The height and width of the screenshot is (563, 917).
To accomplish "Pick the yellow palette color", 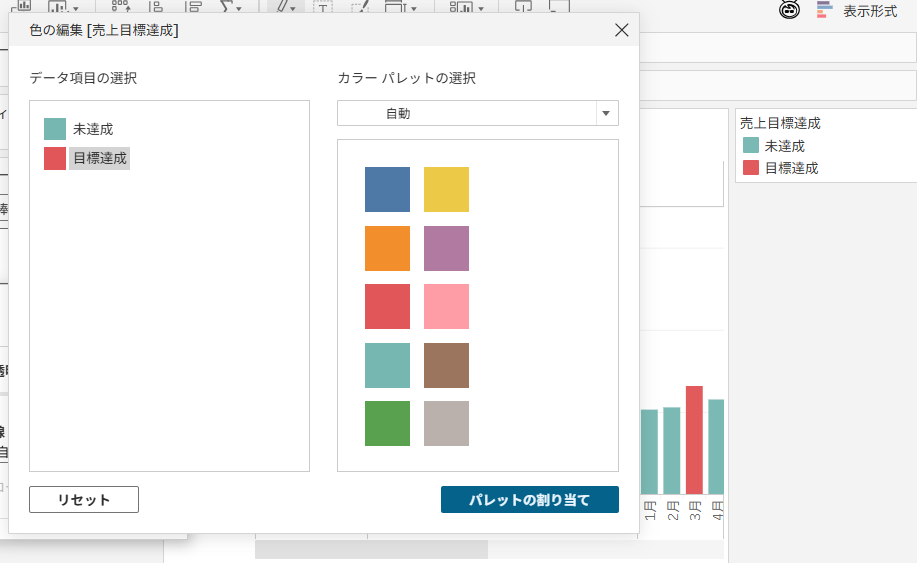I will click(446, 189).
